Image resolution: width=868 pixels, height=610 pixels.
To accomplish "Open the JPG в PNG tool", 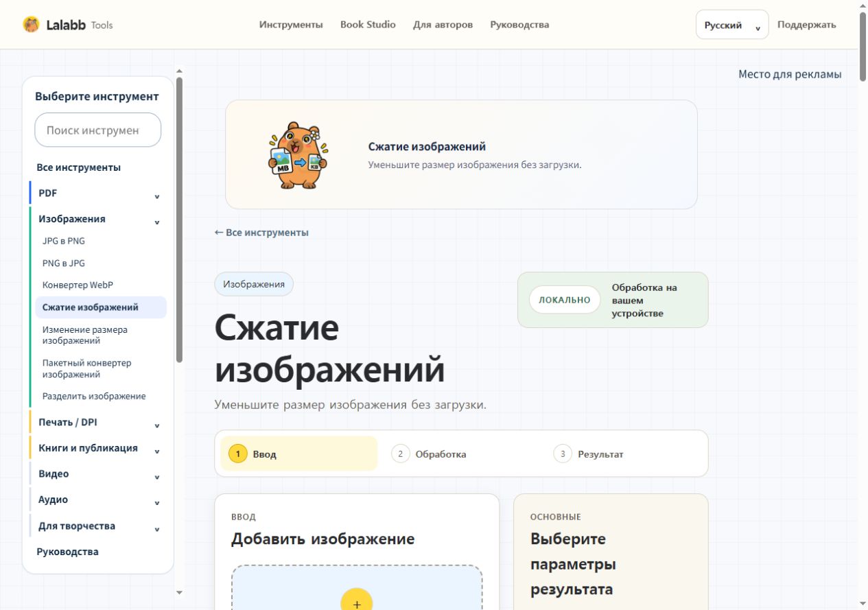I will 64,241.
